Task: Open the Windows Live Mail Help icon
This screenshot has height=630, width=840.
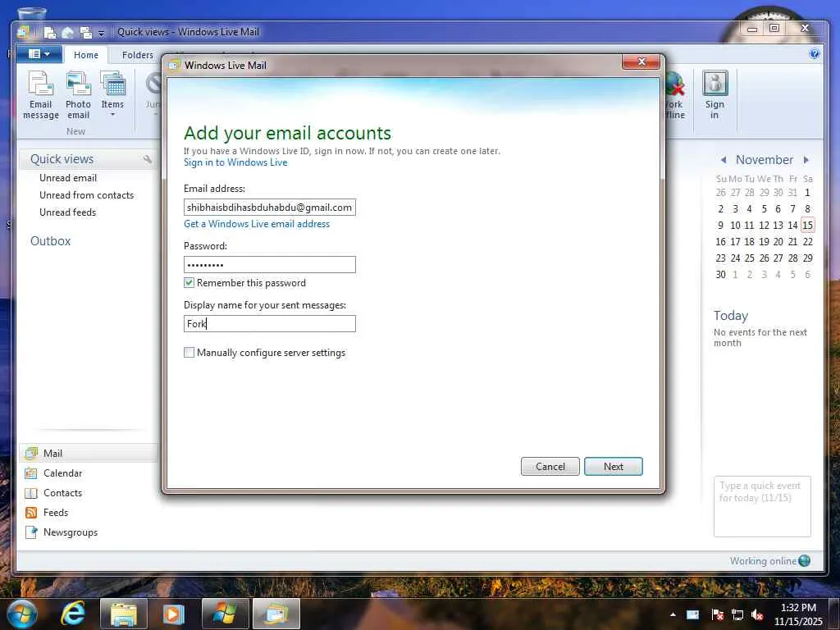Action: pos(815,53)
